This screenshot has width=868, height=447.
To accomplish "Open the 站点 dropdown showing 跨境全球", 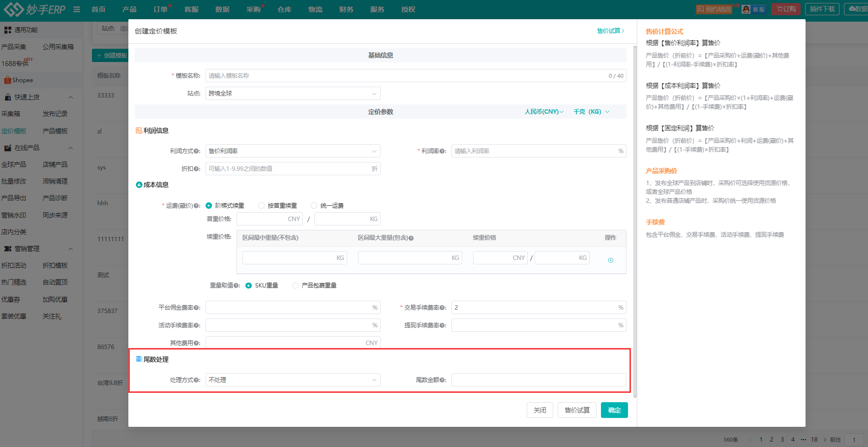I will [293, 94].
